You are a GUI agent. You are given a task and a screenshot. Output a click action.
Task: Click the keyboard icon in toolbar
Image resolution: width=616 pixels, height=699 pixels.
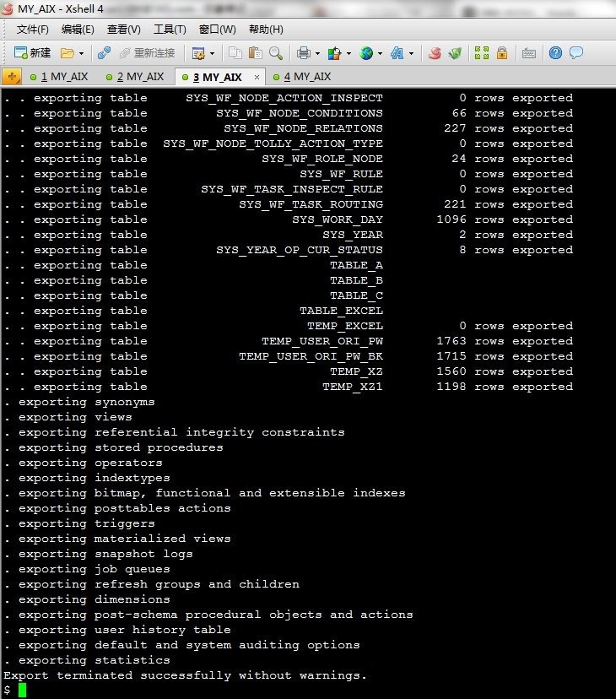(529, 52)
